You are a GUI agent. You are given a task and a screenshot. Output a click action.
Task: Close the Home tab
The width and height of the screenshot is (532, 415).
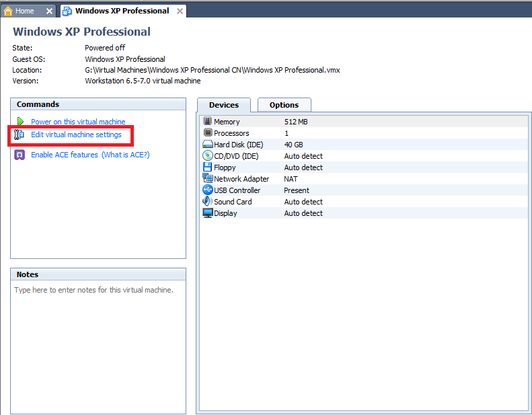[49, 11]
